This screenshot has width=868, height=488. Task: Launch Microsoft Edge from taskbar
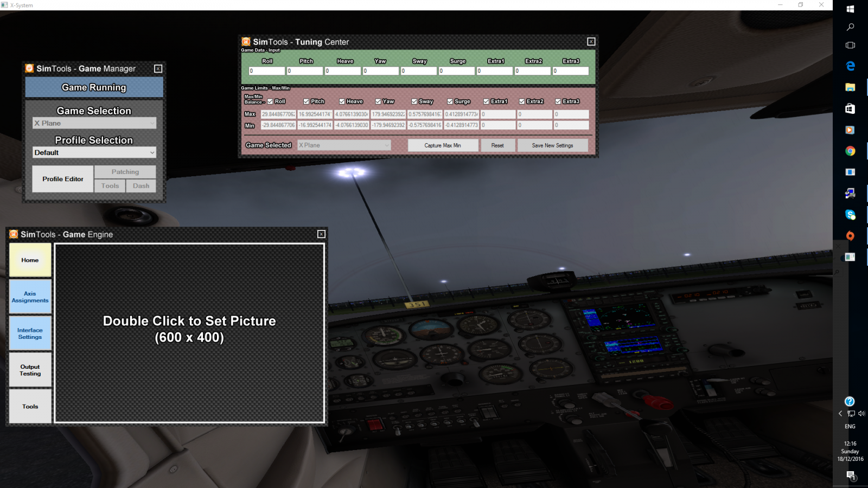point(850,66)
